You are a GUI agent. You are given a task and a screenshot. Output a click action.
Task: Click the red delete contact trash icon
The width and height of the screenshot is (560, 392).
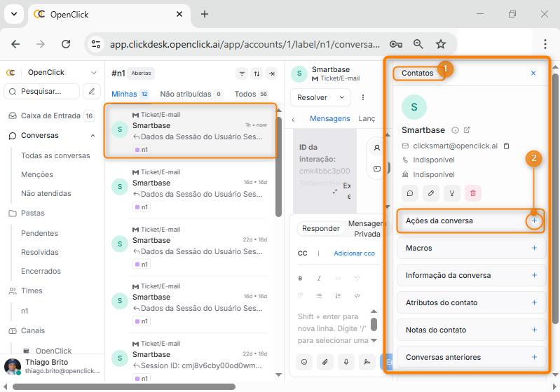coord(473,193)
